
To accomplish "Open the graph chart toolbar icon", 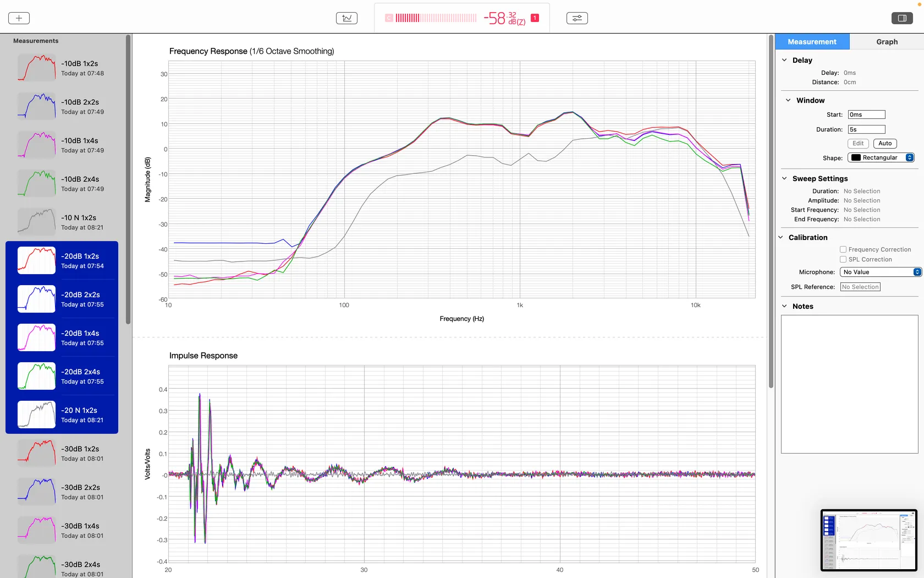I will coord(346,18).
